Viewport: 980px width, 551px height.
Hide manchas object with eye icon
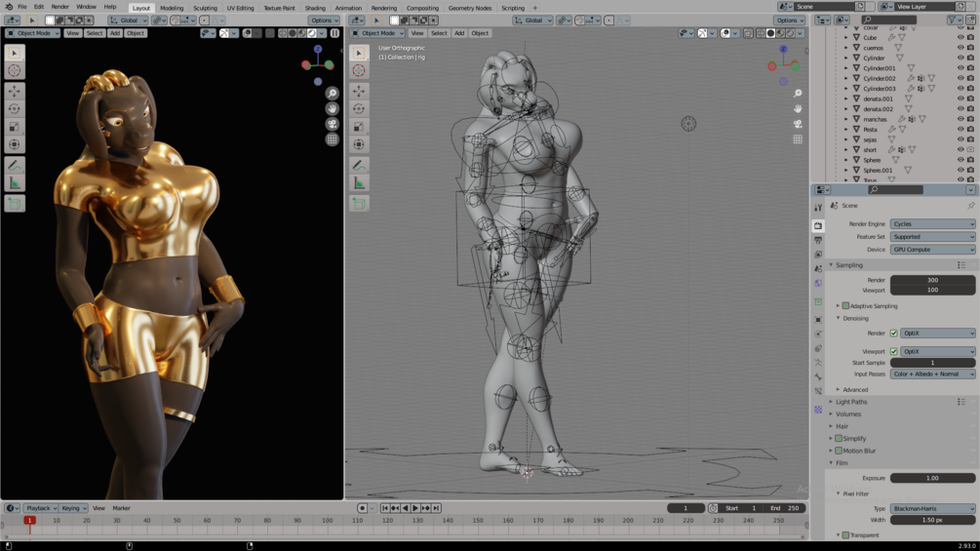[x=960, y=119]
